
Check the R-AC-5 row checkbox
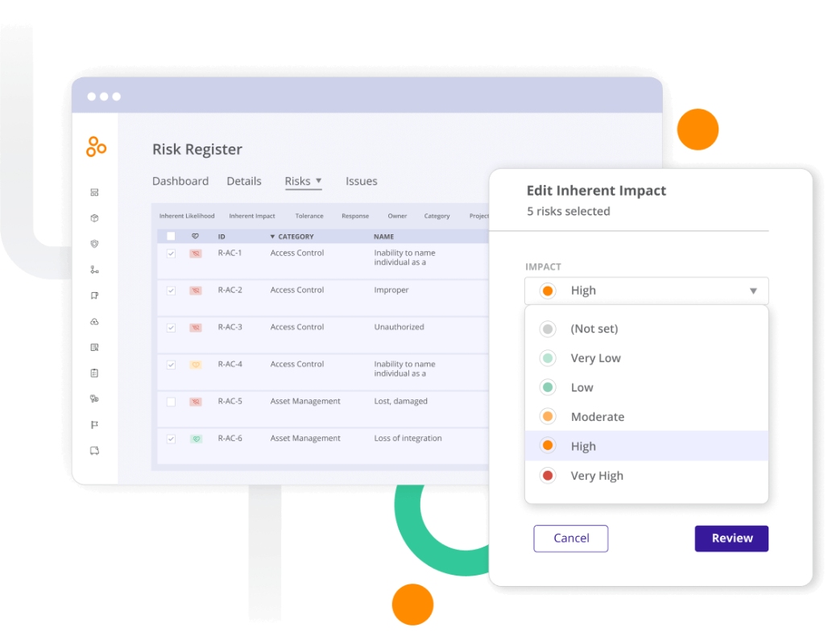pos(171,402)
